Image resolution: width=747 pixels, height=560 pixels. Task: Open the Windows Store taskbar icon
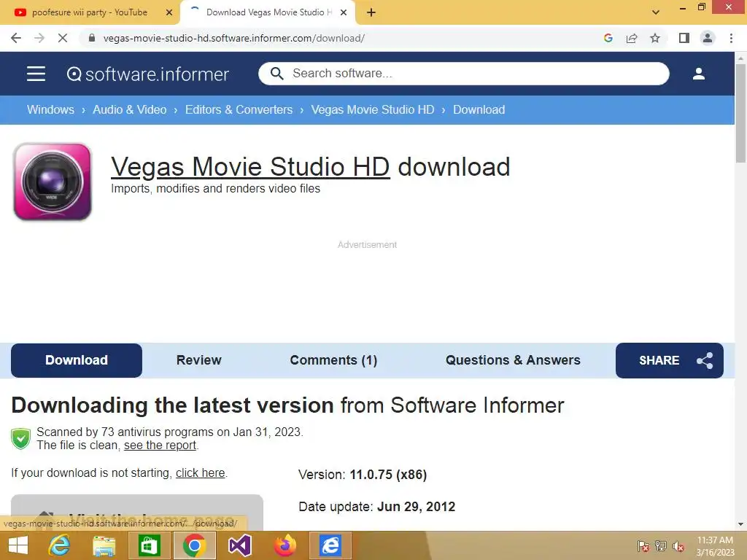[149, 545]
